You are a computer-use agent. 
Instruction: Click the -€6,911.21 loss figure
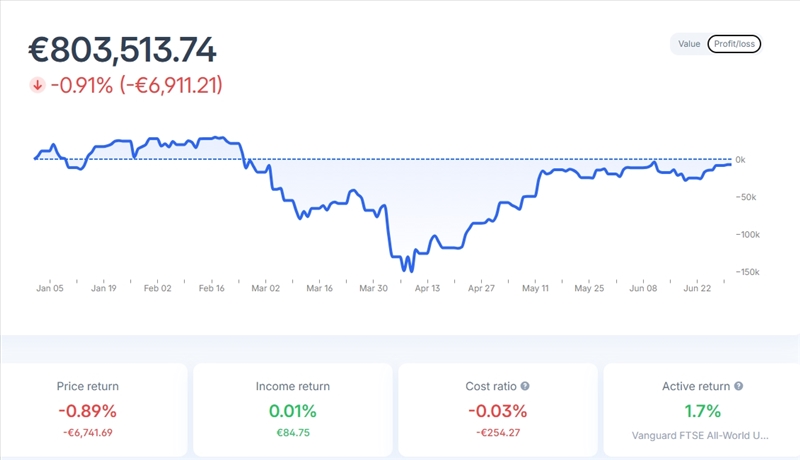(x=171, y=85)
